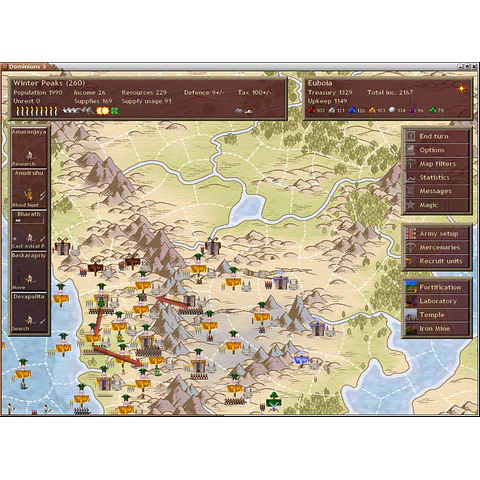Screen dimensions: 480x480
Task: Click "Unrest 0" text
Action: coord(27,101)
